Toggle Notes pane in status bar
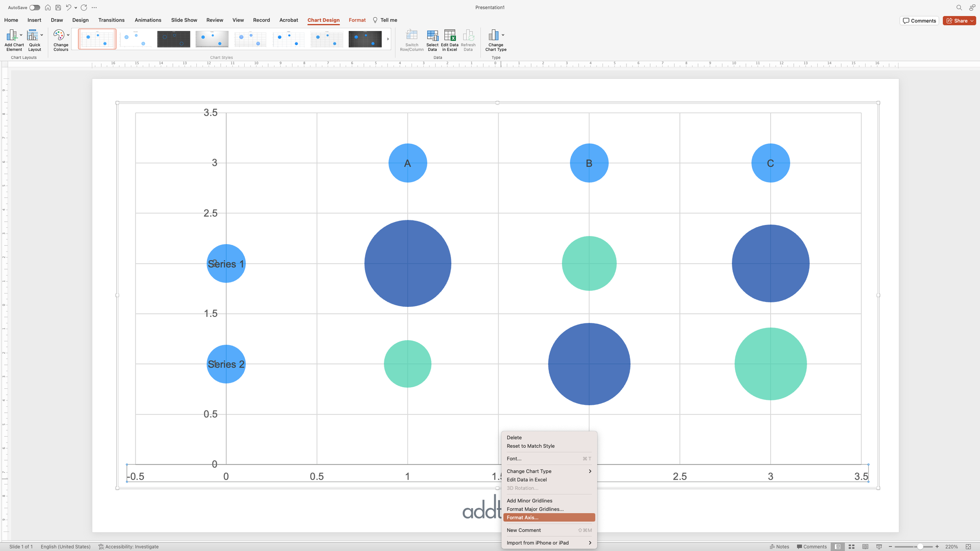The image size is (980, 551). [x=779, y=547]
